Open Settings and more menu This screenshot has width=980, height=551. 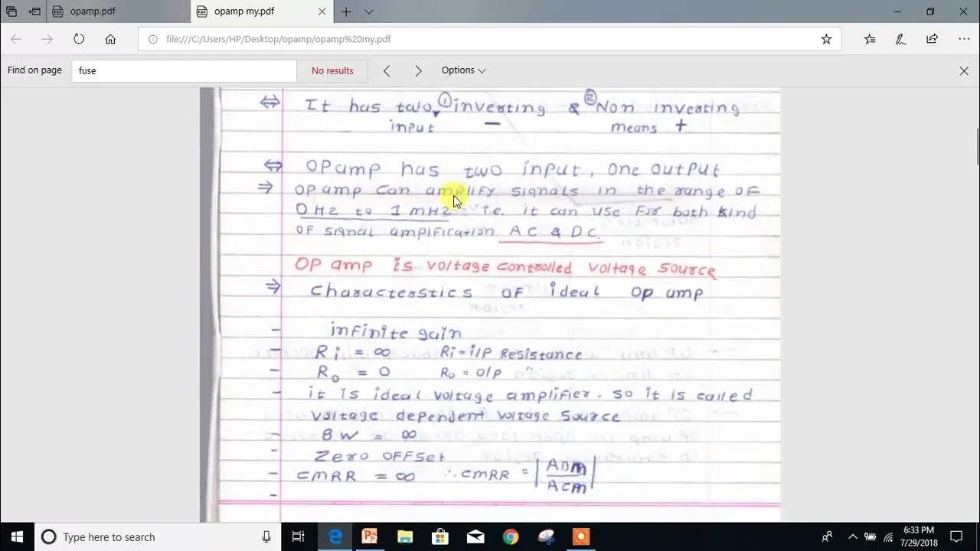[x=963, y=39]
